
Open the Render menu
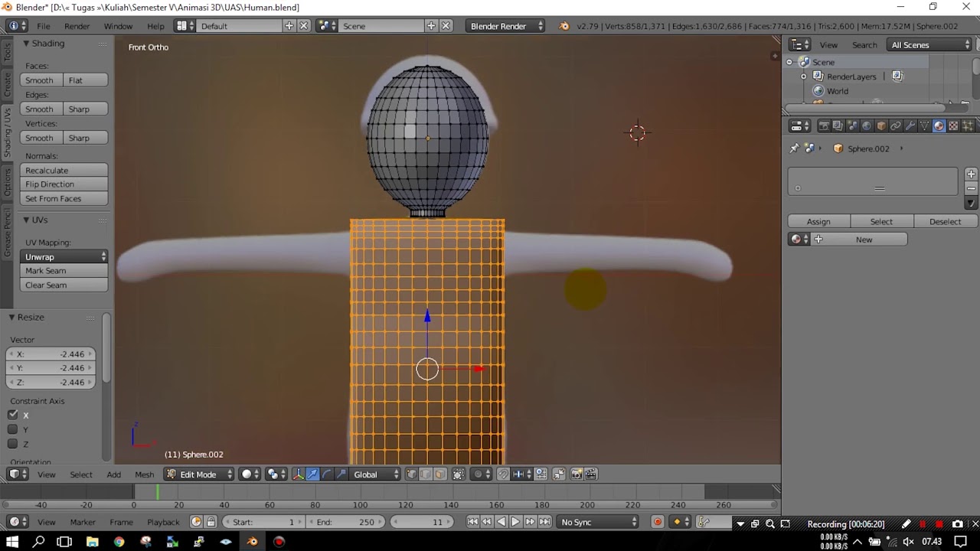(x=77, y=26)
